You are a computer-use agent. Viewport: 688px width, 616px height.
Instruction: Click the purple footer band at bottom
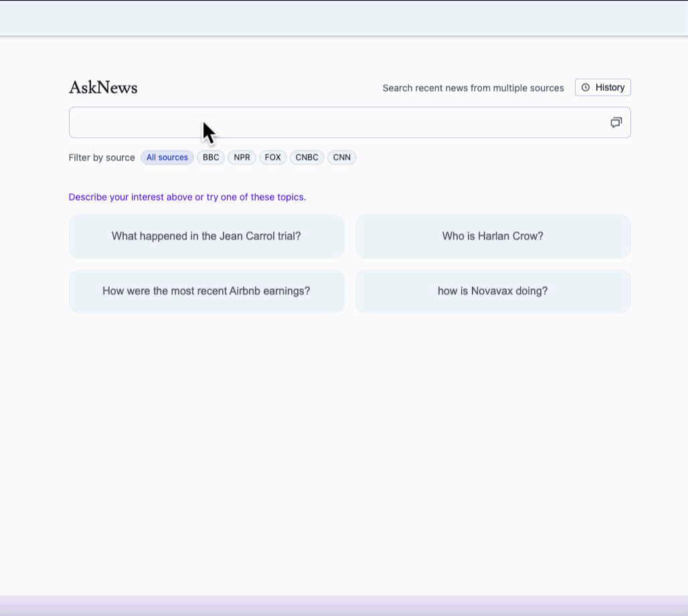pos(344,605)
